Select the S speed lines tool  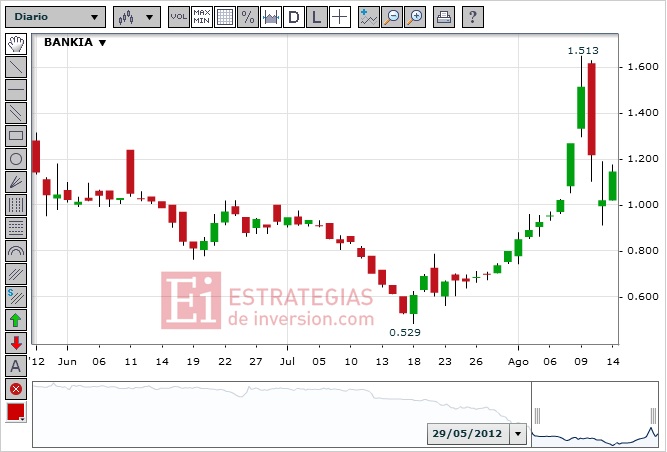pos(16,297)
